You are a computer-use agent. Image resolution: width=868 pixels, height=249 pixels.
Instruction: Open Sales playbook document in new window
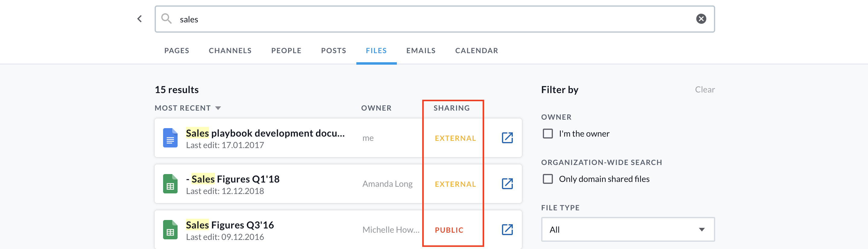click(507, 138)
